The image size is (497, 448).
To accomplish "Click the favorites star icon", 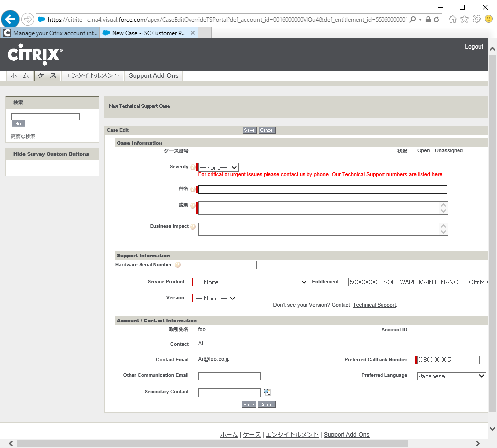I will [464, 19].
